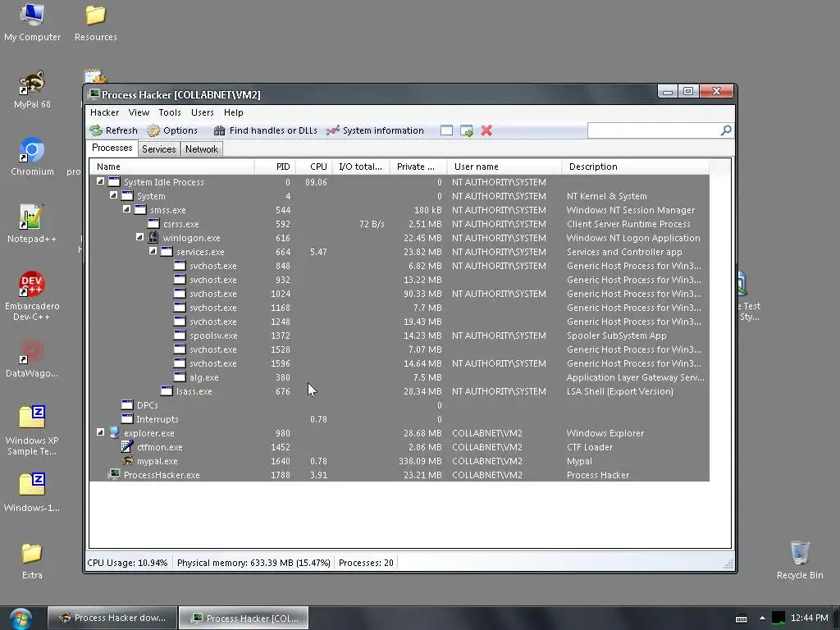Click the search magnifier icon
Viewport: 840px width, 630px height.
point(726,130)
